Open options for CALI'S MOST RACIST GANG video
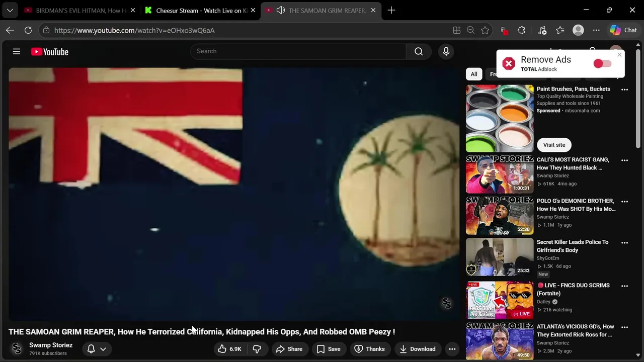644x362 pixels. [x=624, y=160]
